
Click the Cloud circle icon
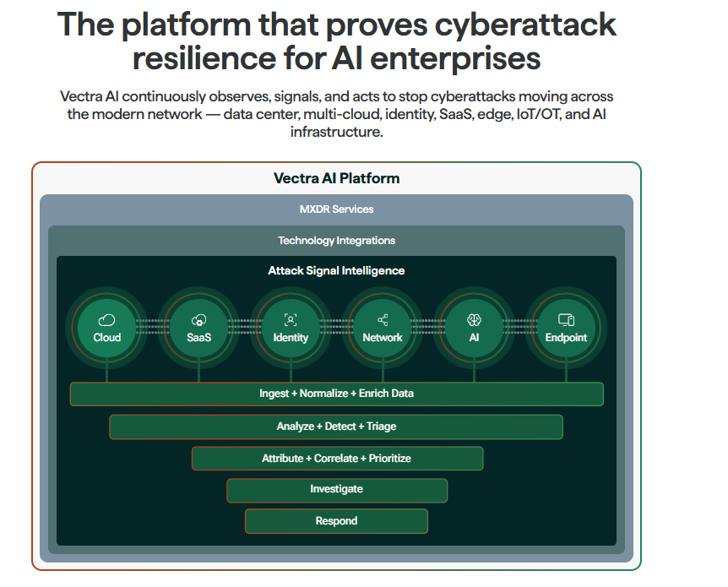(106, 320)
